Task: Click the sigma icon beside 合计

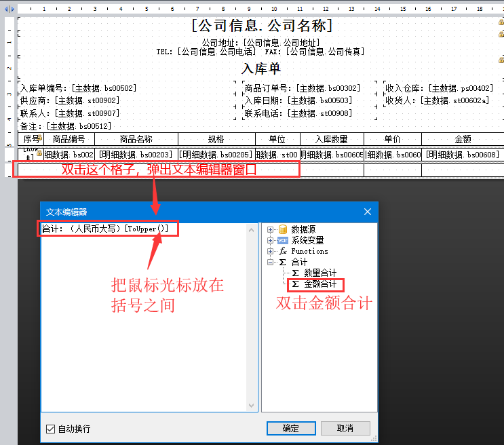Action: coord(282,262)
